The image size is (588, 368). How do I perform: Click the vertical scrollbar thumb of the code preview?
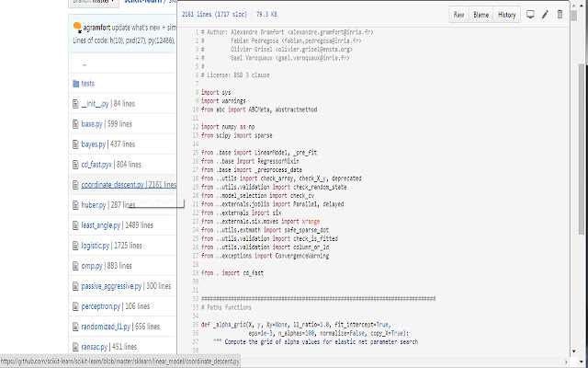pos(573,16)
